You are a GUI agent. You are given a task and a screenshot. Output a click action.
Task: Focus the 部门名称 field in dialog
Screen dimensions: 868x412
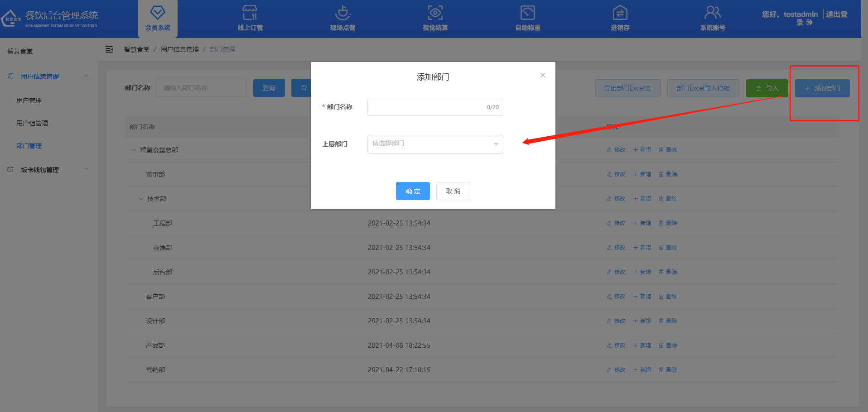point(426,107)
